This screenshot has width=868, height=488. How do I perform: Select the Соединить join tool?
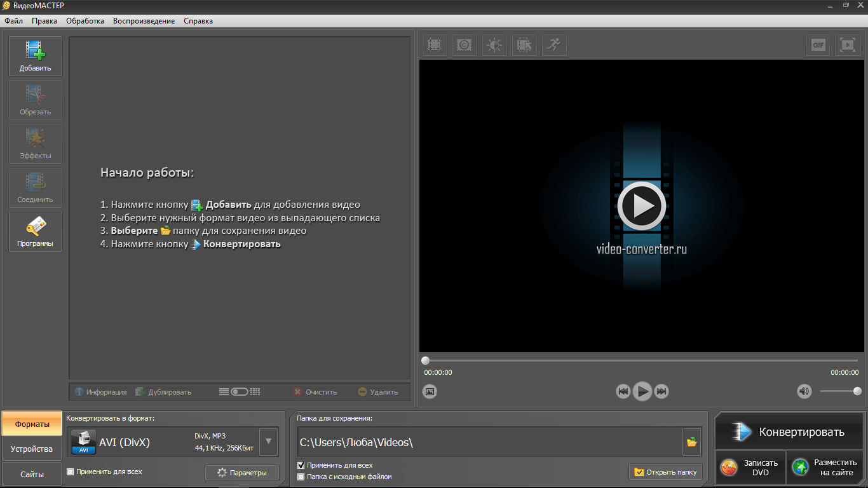coord(36,188)
